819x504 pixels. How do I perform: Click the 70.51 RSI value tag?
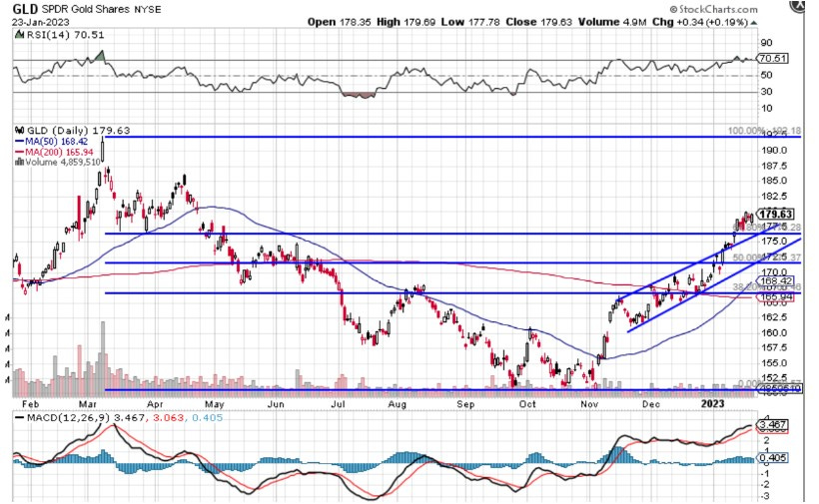[774, 59]
